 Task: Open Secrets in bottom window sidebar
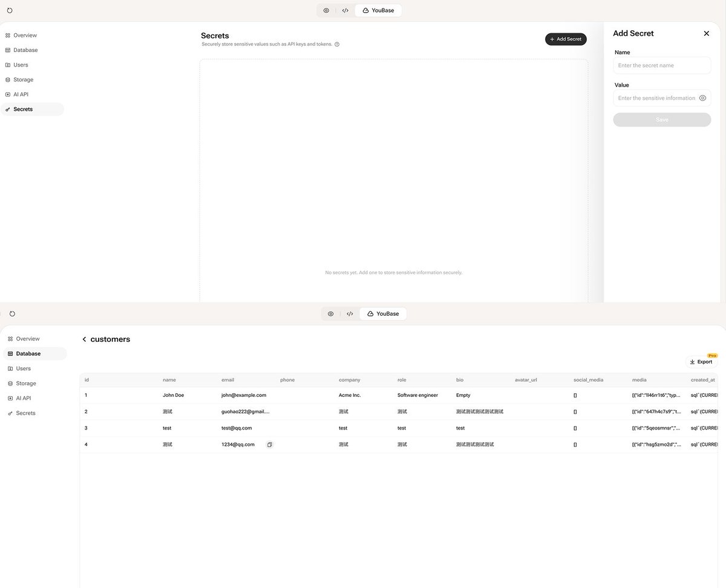[34, 413]
